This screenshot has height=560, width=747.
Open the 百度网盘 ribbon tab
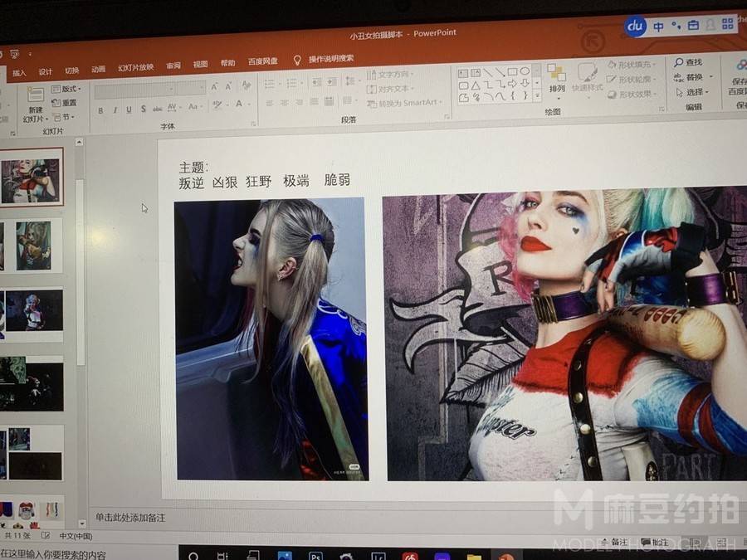[263, 61]
